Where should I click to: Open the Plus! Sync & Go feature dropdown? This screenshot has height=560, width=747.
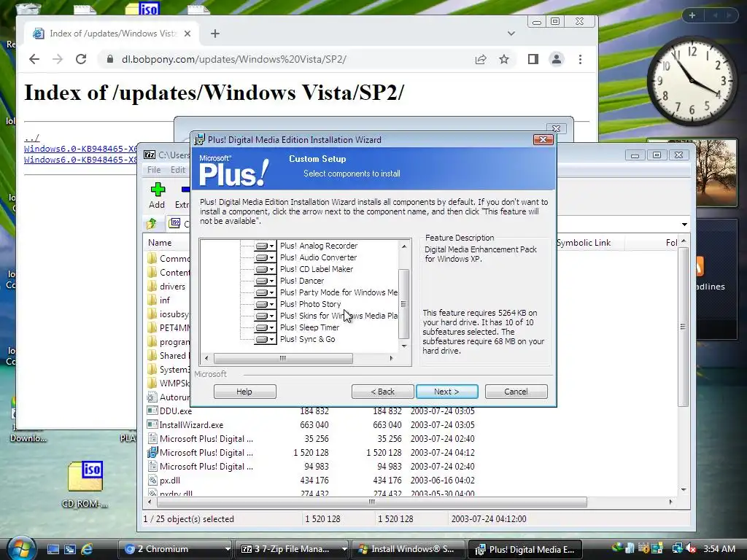266,340
